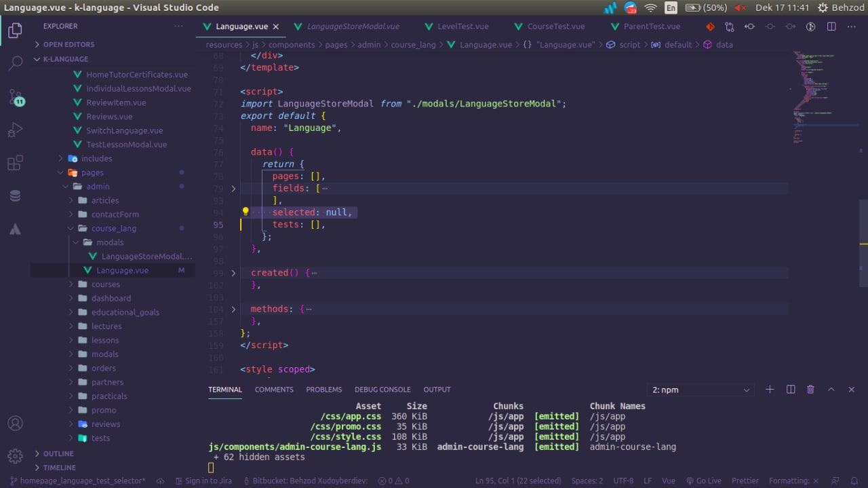Switch to the DEBUG CONSOLE panel tab

tap(382, 390)
